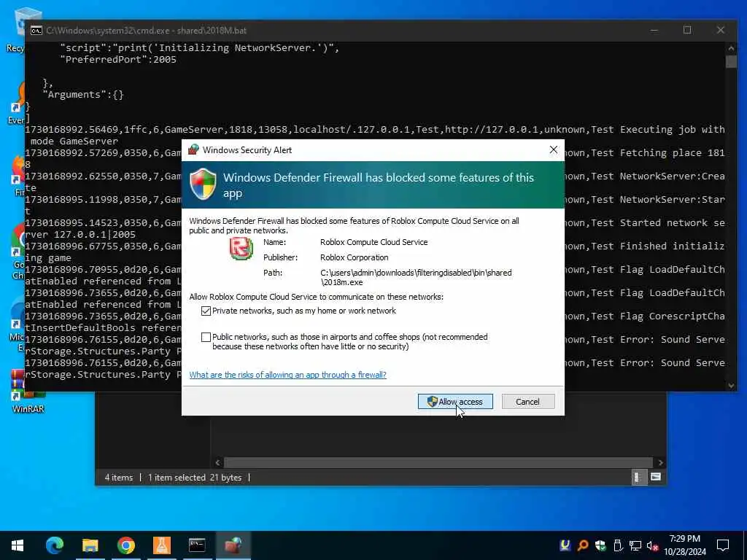Click the orange magnifier tray icon

point(583,545)
